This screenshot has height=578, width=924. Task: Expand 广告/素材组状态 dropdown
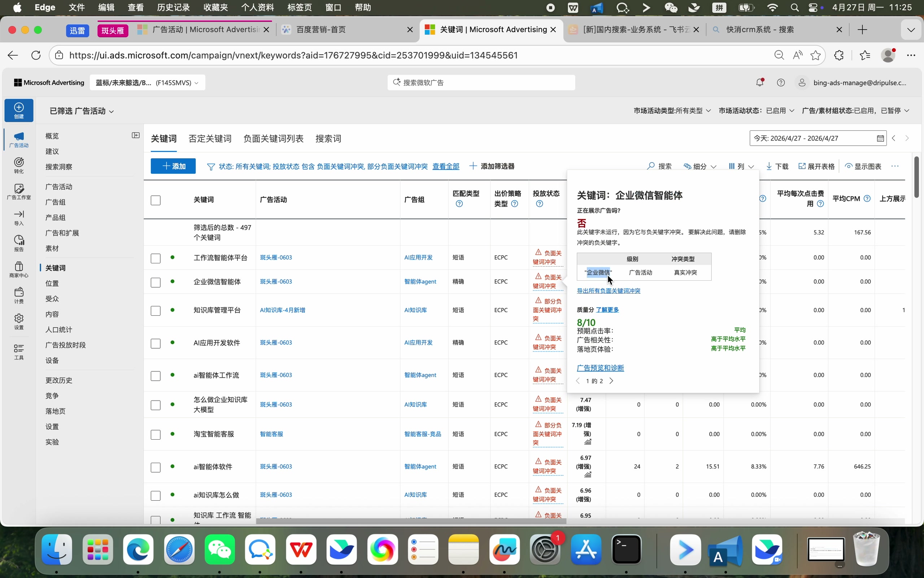(x=856, y=111)
